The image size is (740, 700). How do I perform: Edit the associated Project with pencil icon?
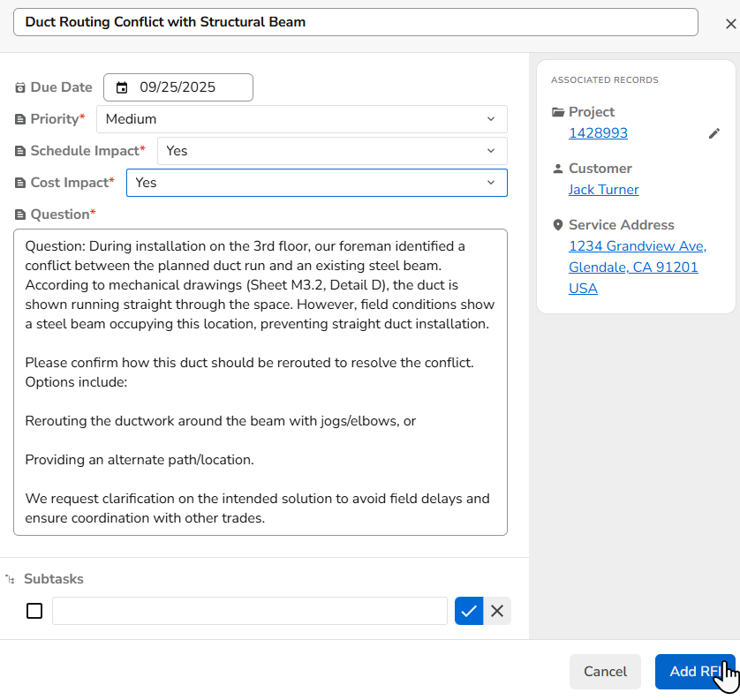point(714,134)
